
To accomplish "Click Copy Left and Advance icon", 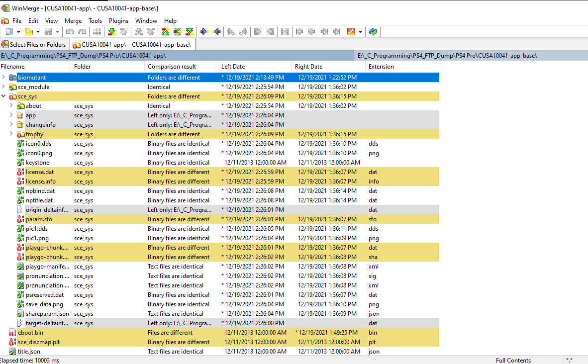I will [x=243, y=32].
